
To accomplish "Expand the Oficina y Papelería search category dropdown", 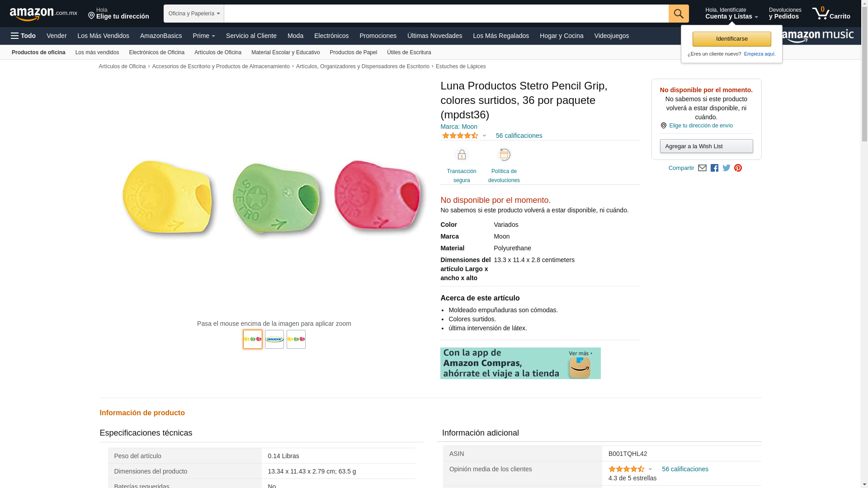I will (194, 14).
